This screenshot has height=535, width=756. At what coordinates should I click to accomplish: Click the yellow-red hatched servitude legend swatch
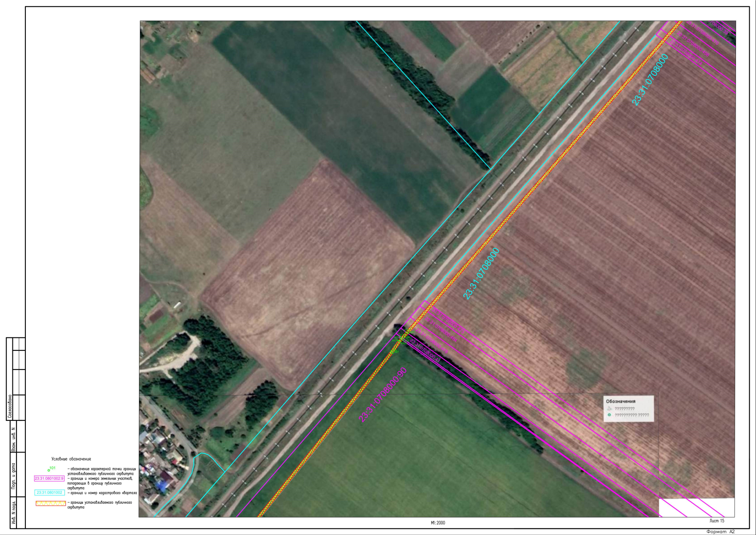50,503
